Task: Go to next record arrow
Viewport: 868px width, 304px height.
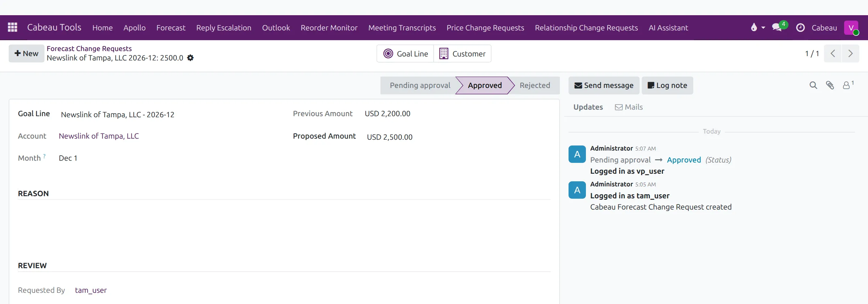Action: tap(850, 54)
